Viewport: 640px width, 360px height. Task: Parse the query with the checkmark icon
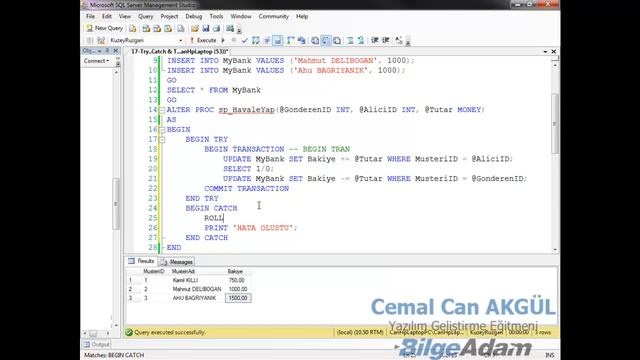click(244, 40)
